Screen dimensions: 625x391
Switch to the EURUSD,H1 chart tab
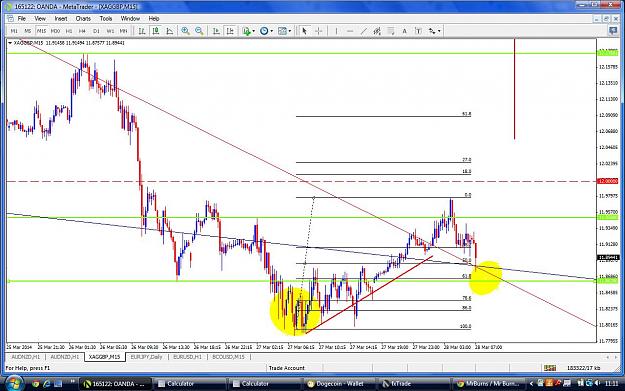(x=187, y=357)
